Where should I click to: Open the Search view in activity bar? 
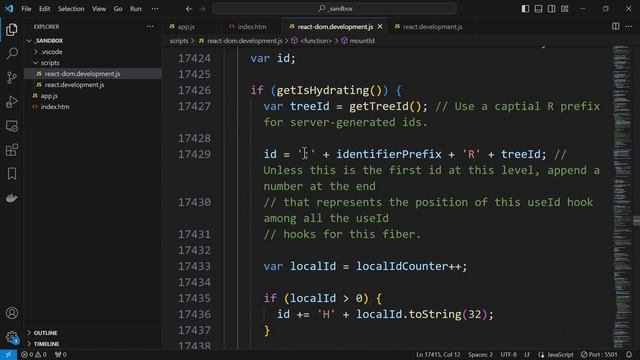12,53
